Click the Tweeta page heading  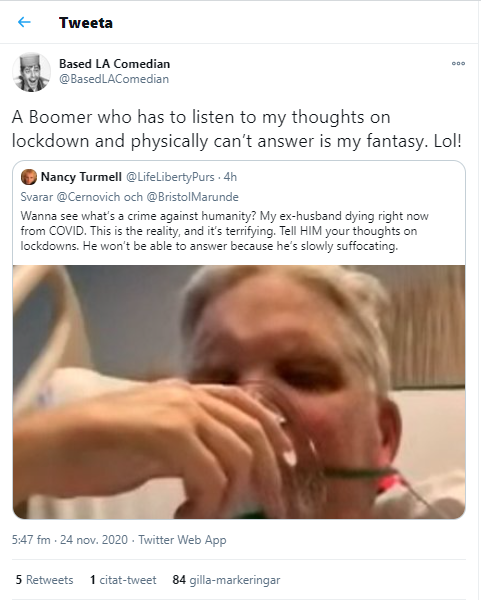click(86, 23)
